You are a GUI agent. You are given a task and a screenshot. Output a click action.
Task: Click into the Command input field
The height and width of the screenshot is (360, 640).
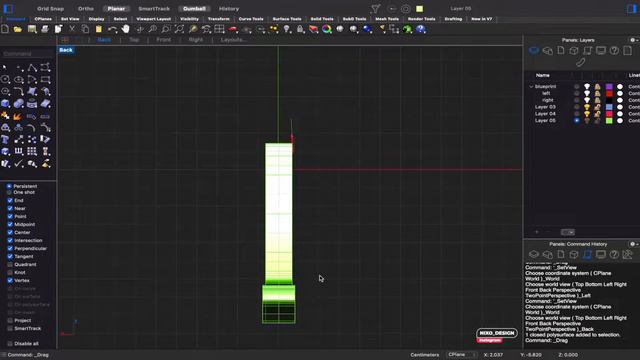click(x=28, y=53)
